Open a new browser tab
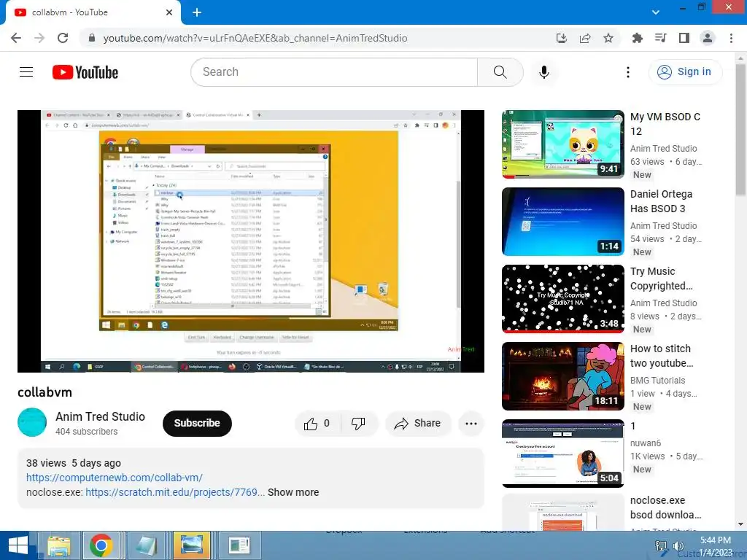 tap(197, 12)
